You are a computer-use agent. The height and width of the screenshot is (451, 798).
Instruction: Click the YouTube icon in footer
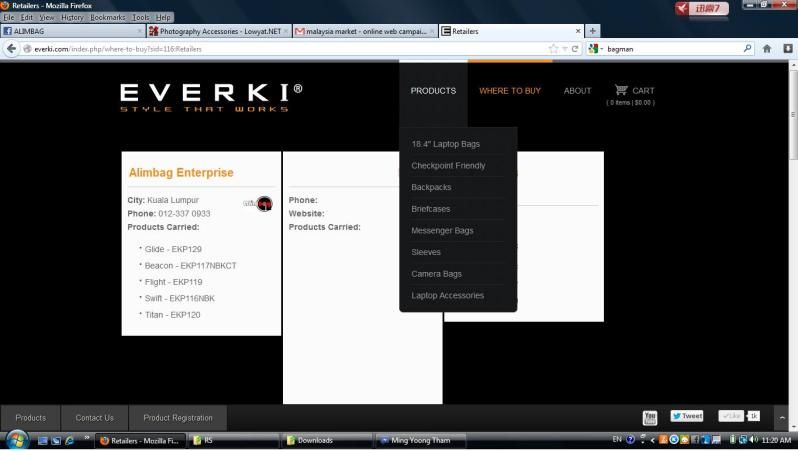650,417
